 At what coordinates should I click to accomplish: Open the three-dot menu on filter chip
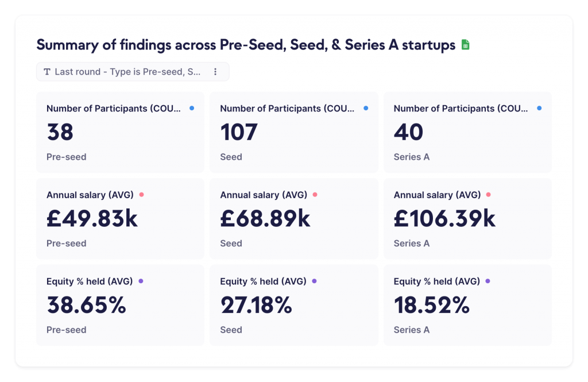[215, 72]
